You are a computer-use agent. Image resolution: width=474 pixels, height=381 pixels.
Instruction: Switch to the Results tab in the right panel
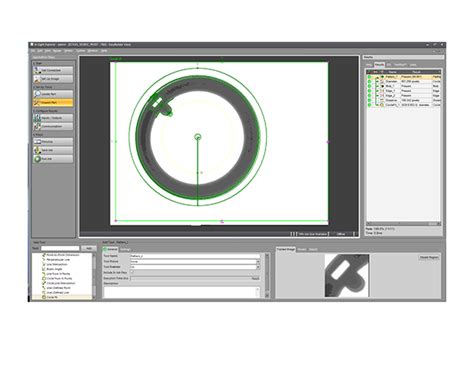[379, 65]
